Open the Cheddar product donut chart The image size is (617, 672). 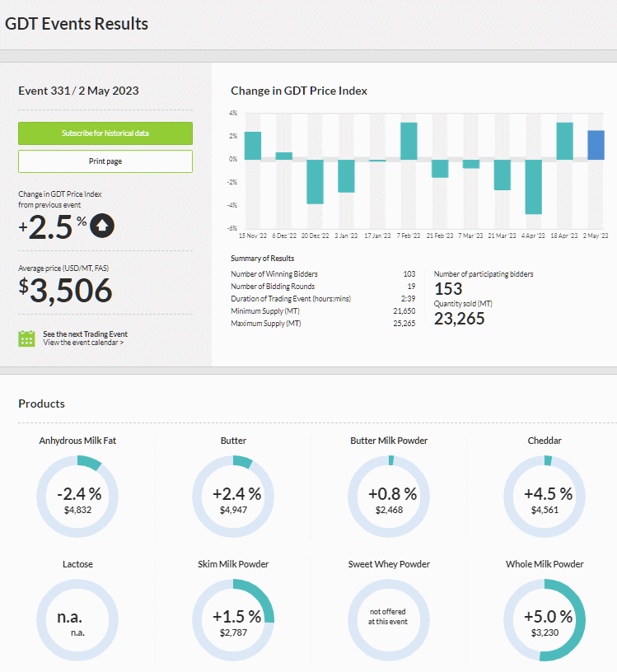point(545,497)
